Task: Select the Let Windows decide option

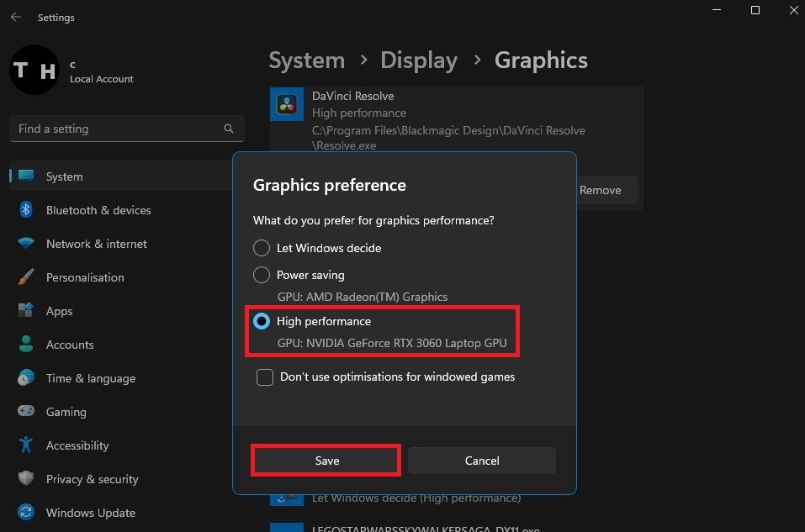Action: (262, 248)
